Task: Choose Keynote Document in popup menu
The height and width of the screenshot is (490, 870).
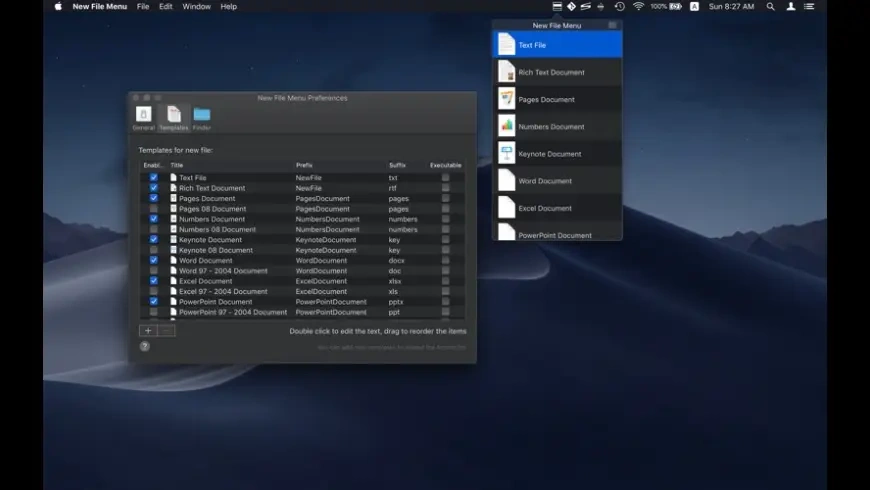Action: click(557, 153)
